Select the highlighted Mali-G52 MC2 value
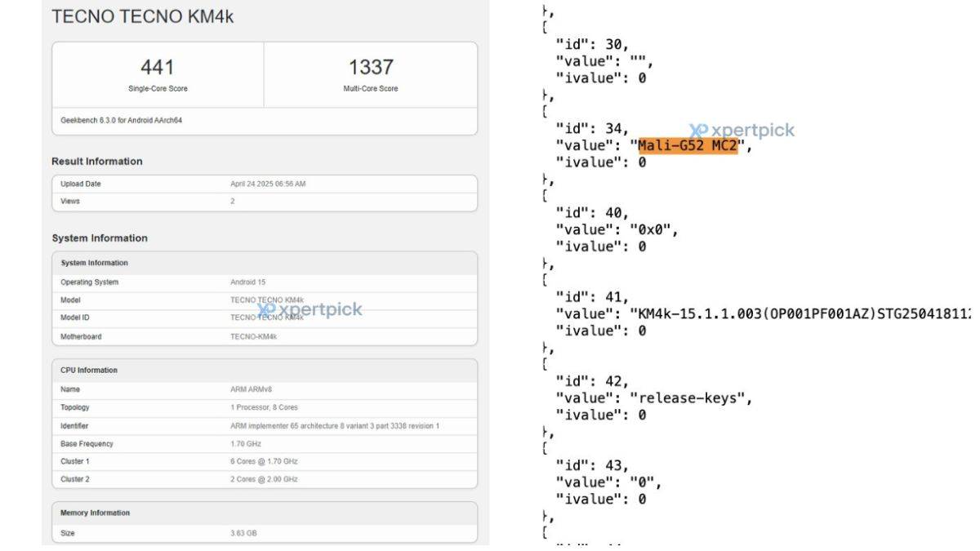 tap(688, 145)
